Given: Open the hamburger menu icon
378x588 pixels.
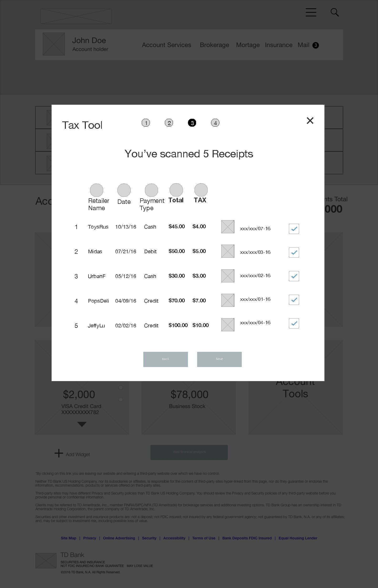Looking at the screenshot, I should (311, 12).
